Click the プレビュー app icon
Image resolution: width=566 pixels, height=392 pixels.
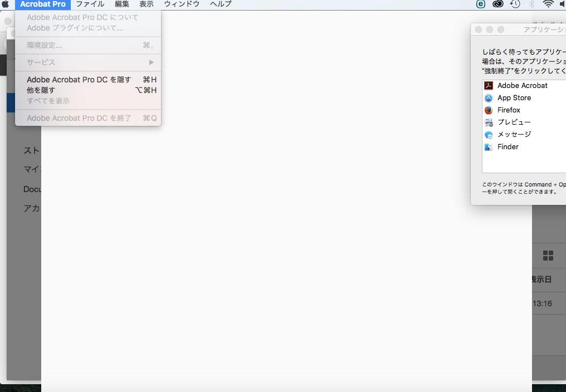pyautogui.click(x=489, y=122)
